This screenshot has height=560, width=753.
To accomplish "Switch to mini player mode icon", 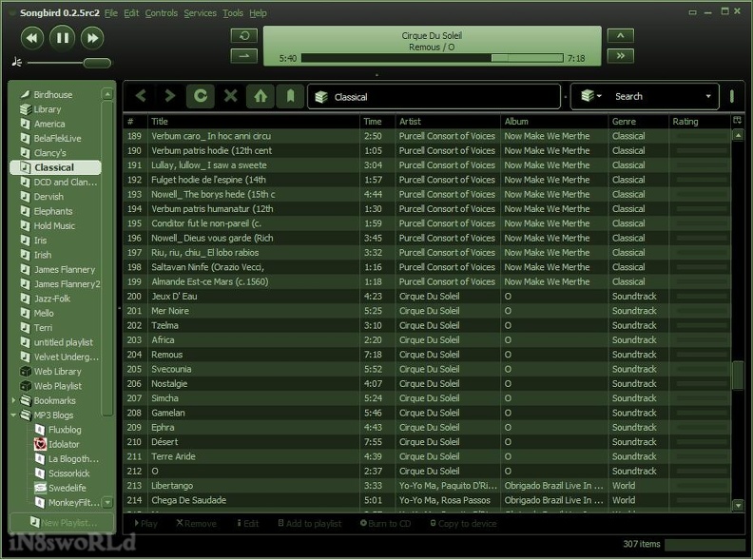I will pos(692,12).
